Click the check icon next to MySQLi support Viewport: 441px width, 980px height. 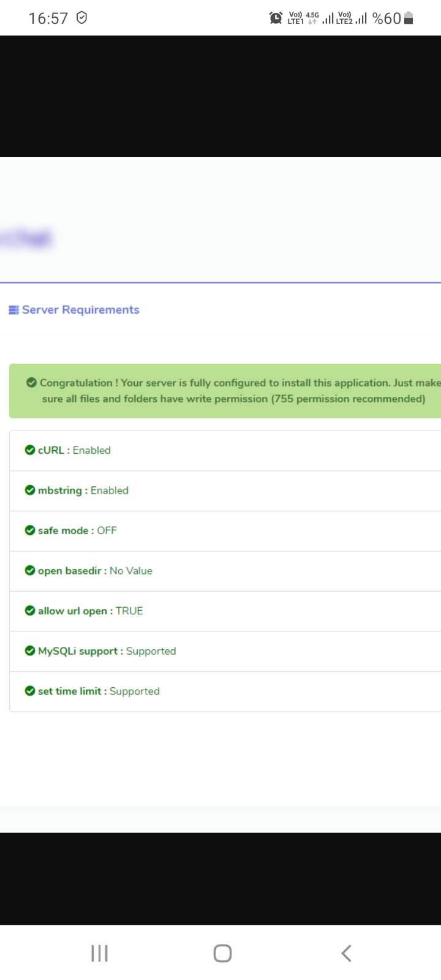click(x=29, y=650)
